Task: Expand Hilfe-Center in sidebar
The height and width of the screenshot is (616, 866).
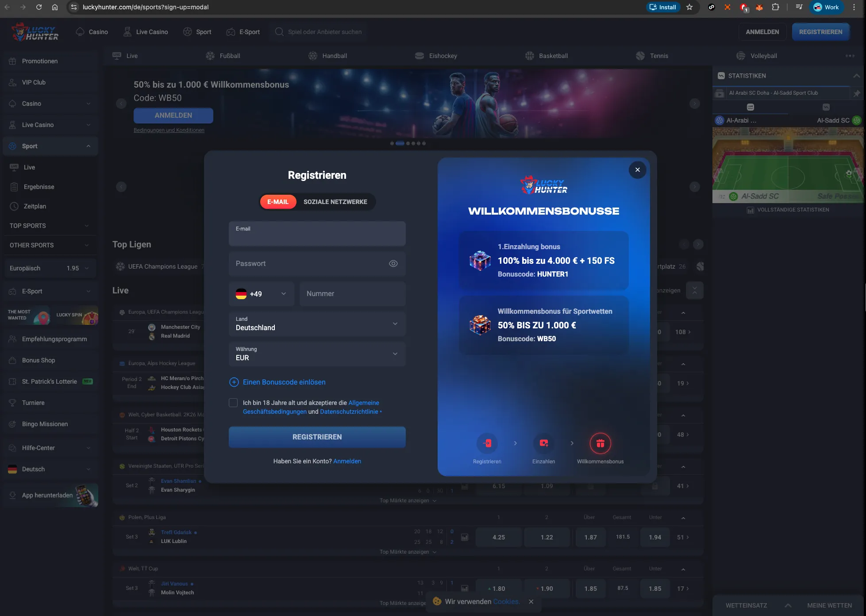Action: pyautogui.click(x=50, y=448)
